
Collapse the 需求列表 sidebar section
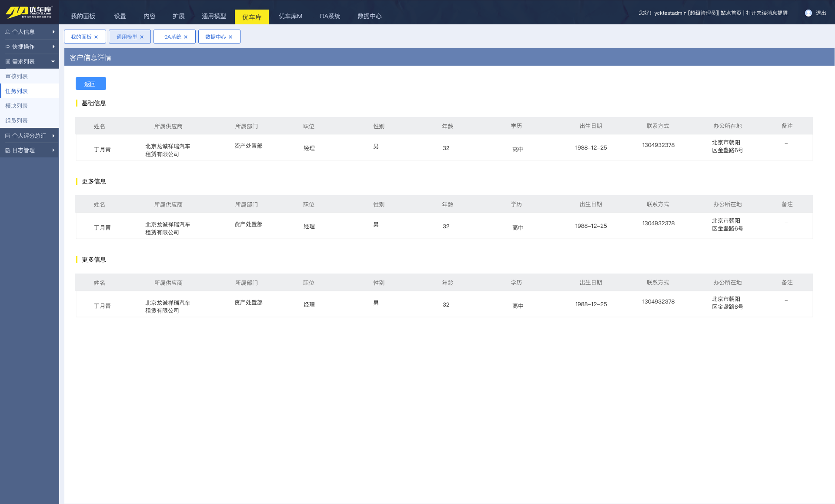(x=53, y=61)
